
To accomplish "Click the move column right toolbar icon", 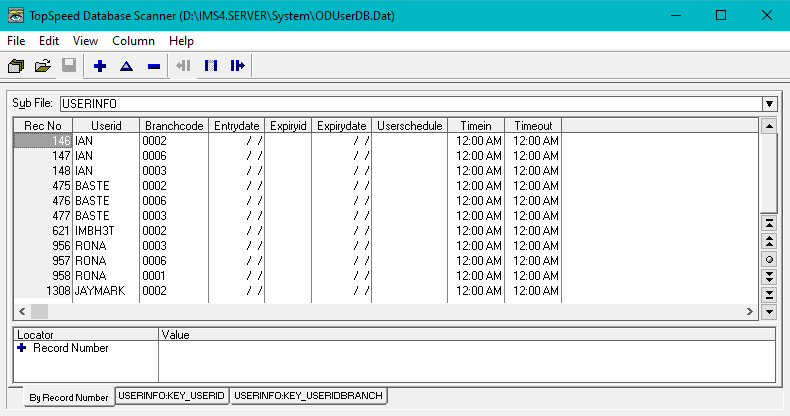I will click(237, 66).
